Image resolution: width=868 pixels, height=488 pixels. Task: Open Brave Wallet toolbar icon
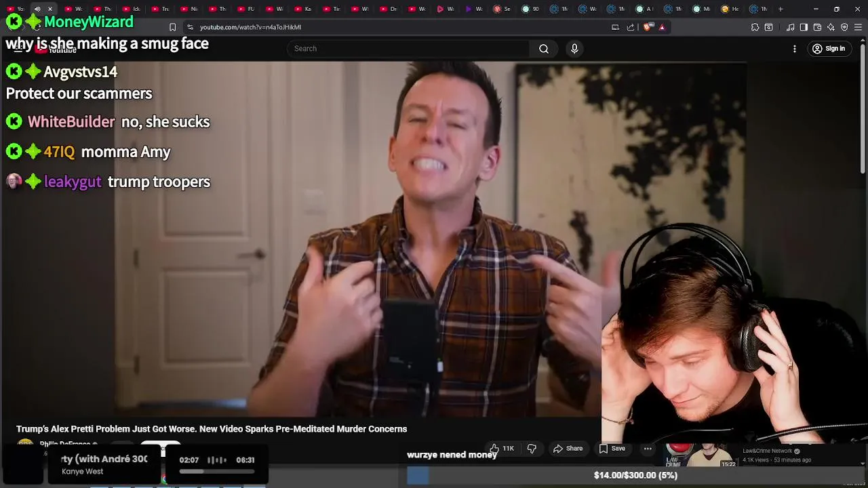coord(817,27)
